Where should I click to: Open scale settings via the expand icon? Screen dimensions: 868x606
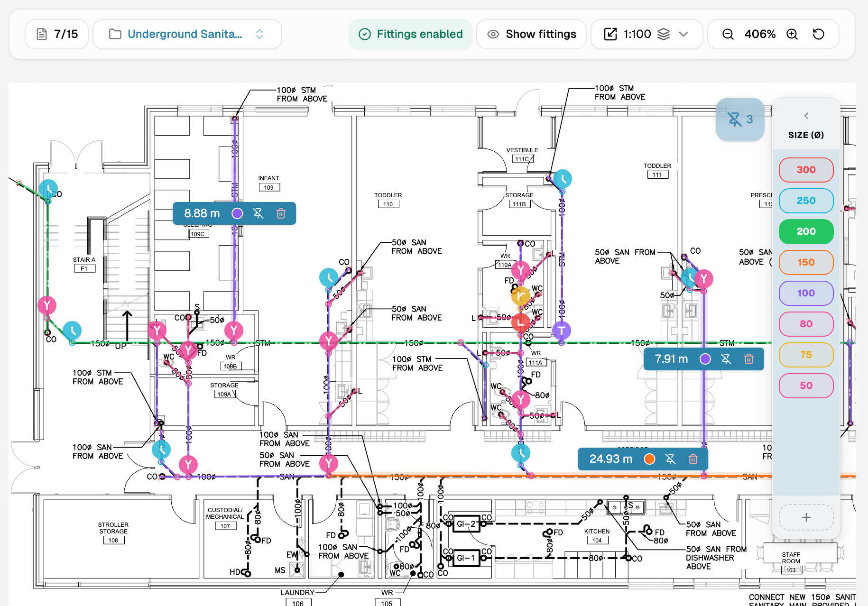coord(610,34)
